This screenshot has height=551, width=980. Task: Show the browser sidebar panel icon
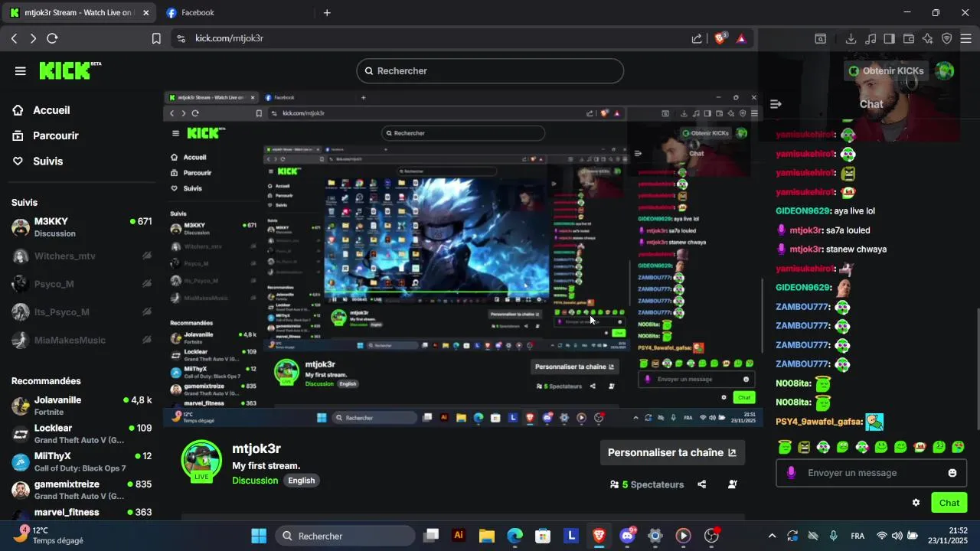point(889,38)
